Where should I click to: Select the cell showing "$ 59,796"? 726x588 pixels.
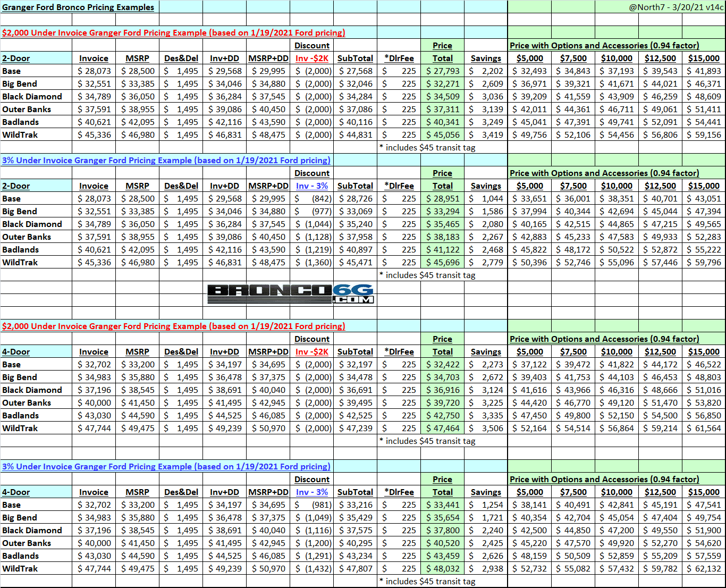[x=704, y=263]
